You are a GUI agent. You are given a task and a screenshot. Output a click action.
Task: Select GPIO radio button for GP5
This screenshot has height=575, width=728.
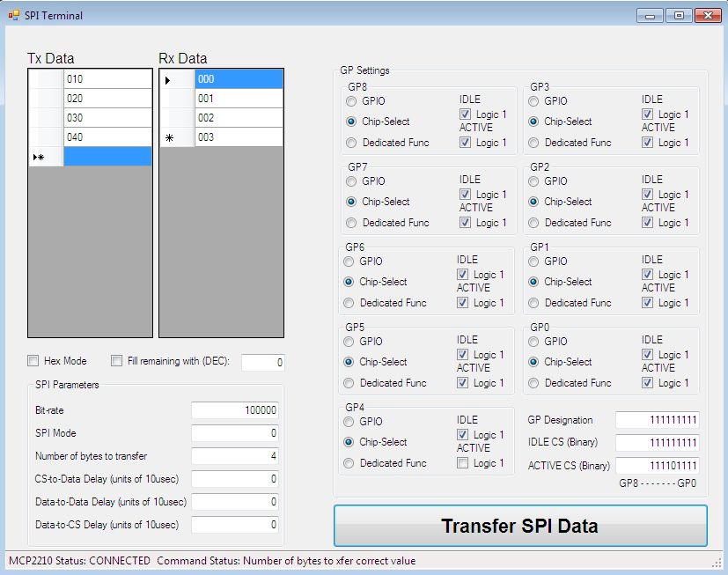[349, 342]
